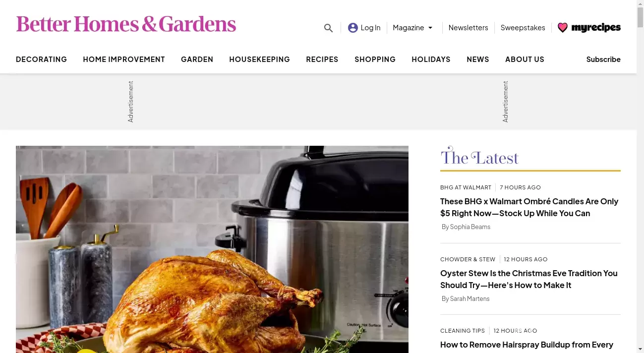Image resolution: width=644 pixels, height=353 pixels.
Task: Go to Better Homes & Gardens logo
Action: [126, 24]
